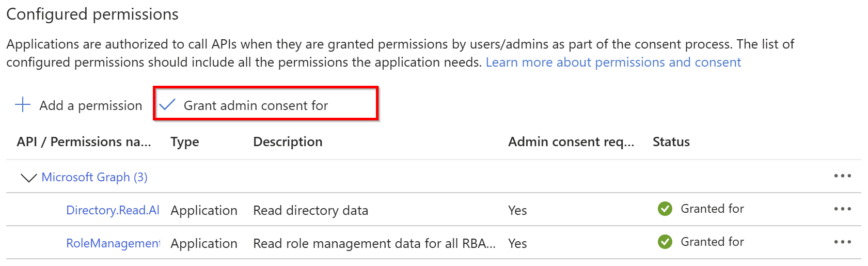This screenshot has height=266, width=868.
Task: Click the plus icon for Add a permission
Action: tap(23, 105)
